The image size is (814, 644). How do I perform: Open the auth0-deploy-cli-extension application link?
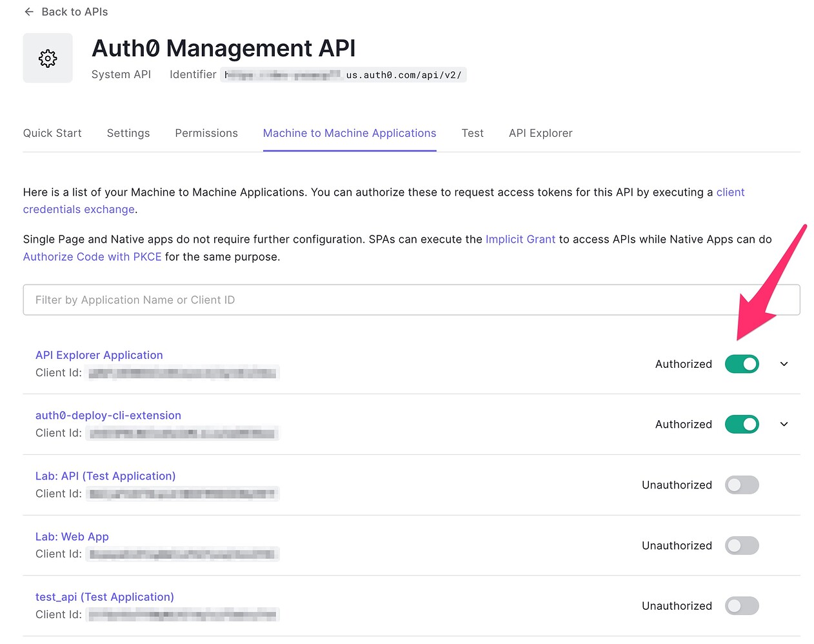point(108,416)
